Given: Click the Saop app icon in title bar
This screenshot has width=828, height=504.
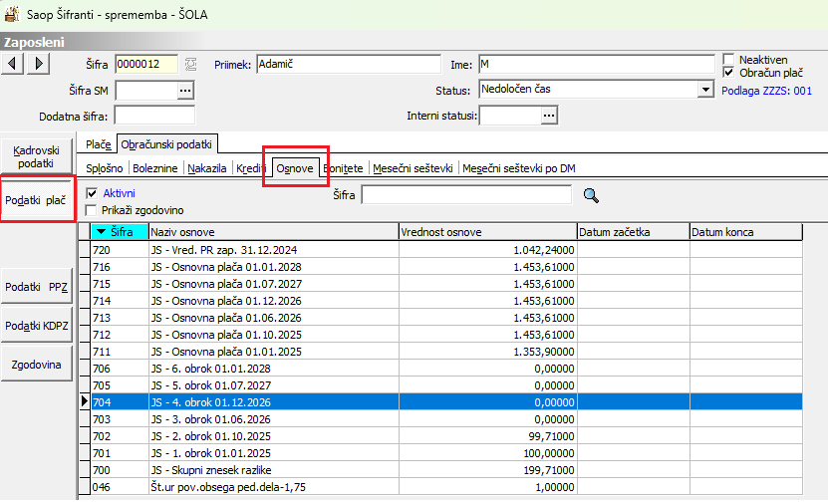Looking at the screenshot, I should pos(12,14).
